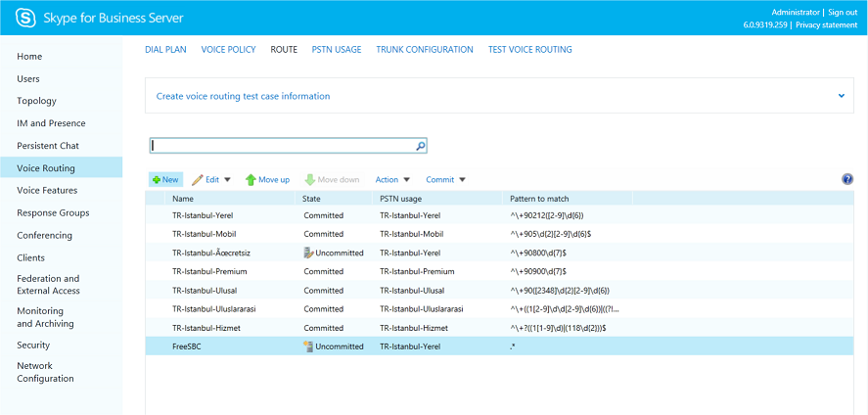Screen dimensions: 868x415
Task: Go to Topology in the sidebar
Action: (x=37, y=101)
